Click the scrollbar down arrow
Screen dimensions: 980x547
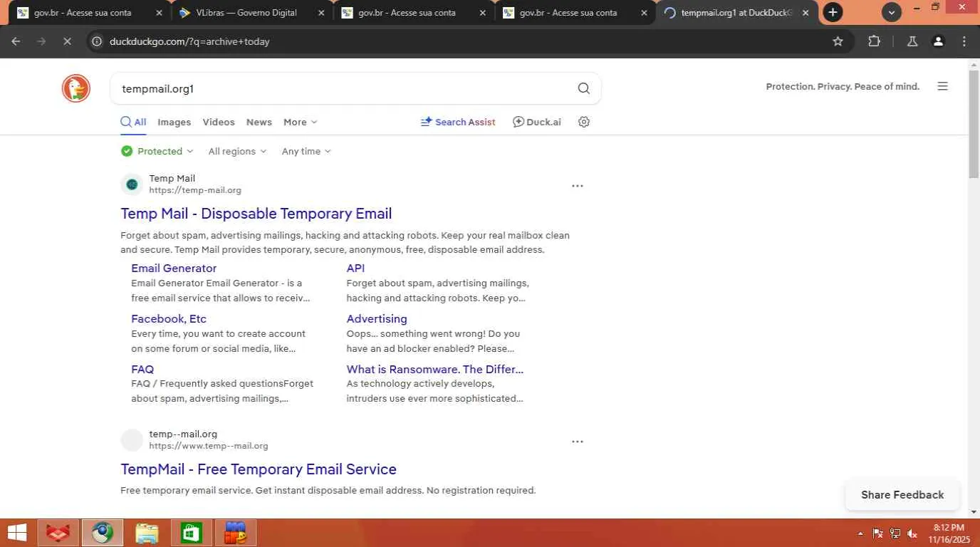[974, 511]
